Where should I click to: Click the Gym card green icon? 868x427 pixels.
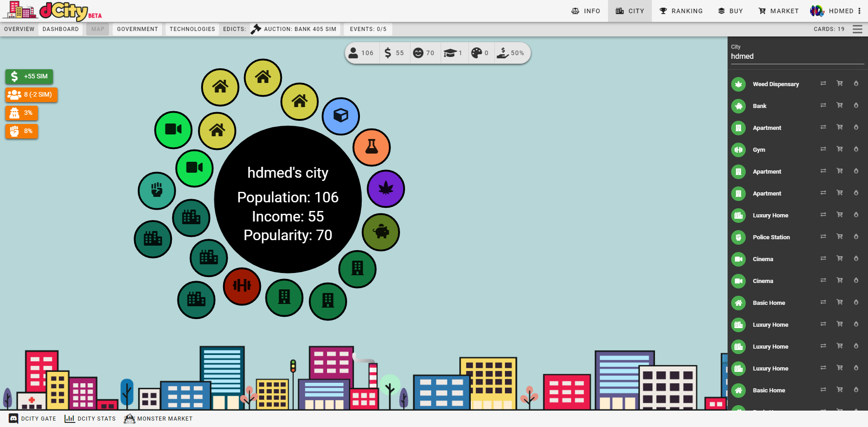738,150
